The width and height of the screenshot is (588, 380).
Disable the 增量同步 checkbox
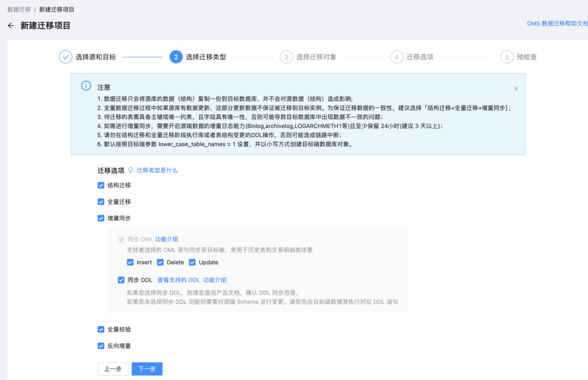(101, 218)
